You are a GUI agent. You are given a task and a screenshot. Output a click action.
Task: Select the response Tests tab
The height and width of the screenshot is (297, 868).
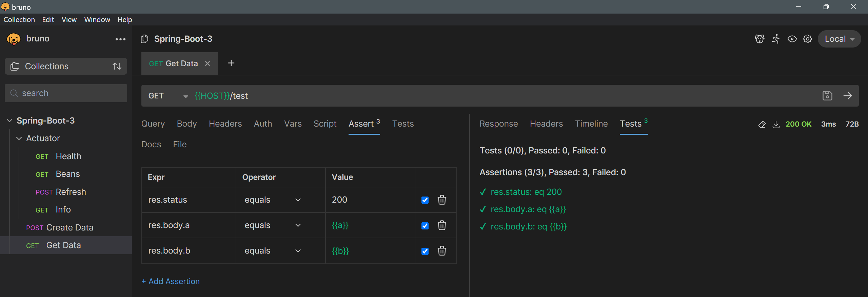[634, 124]
